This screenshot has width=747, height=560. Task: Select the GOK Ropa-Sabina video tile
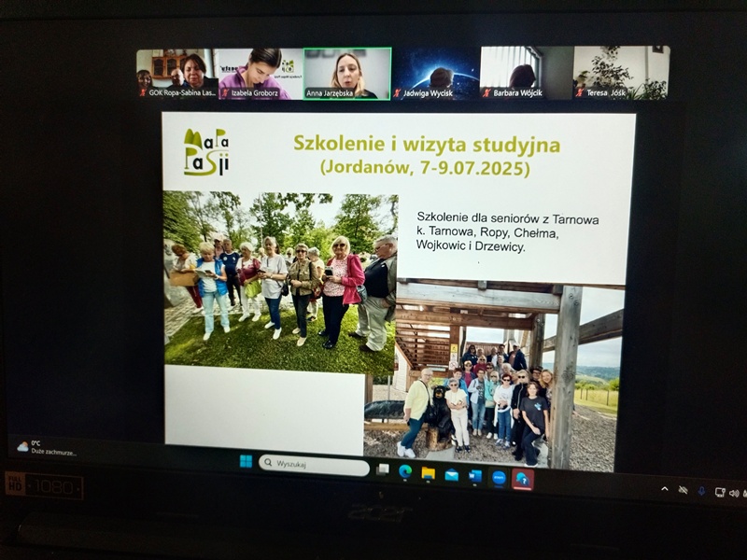176,72
